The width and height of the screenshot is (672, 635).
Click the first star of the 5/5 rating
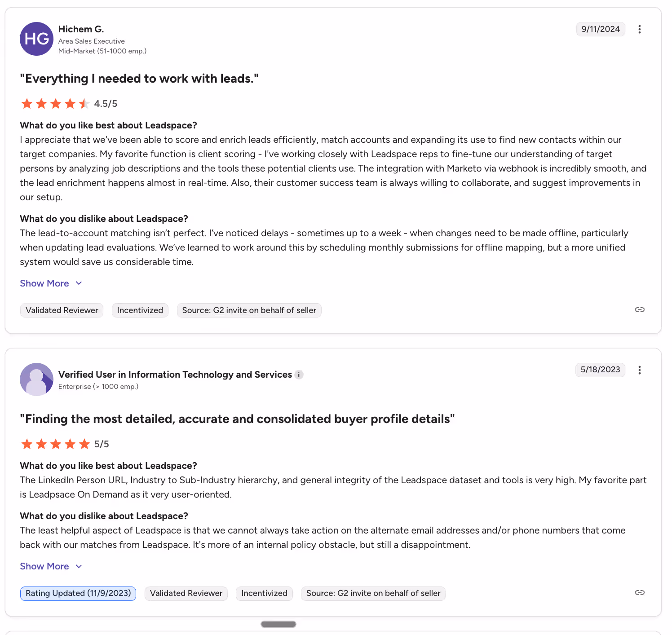tap(27, 444)
